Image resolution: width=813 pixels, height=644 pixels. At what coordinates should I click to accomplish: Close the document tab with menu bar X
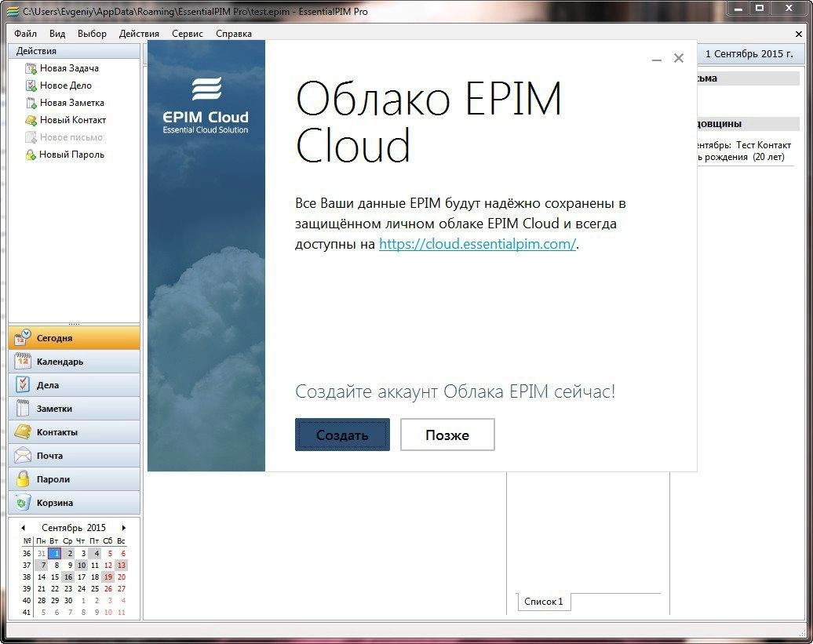click(x=799, y=34)
